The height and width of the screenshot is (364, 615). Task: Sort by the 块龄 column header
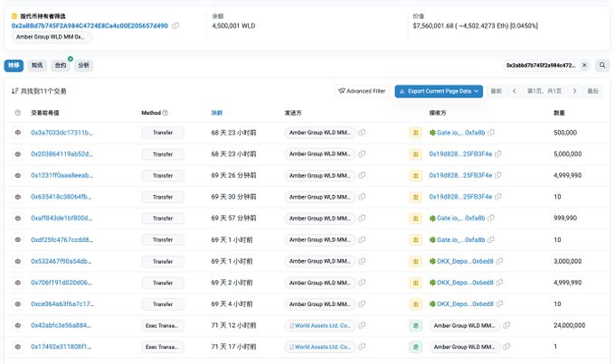(216, 113)
